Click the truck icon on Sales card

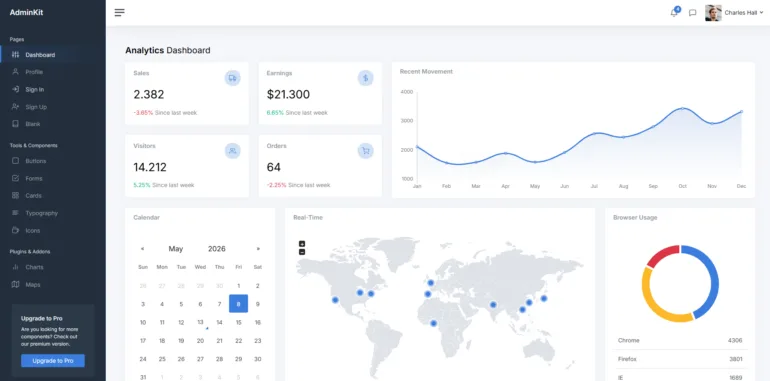coord(232,78)
